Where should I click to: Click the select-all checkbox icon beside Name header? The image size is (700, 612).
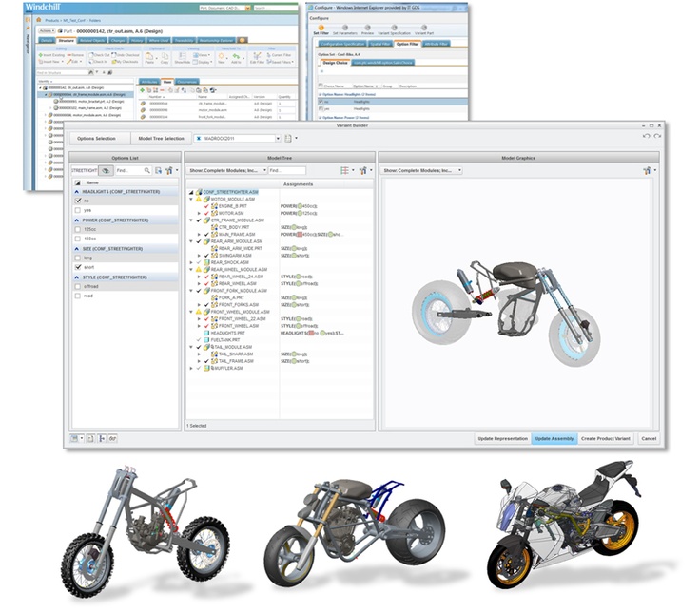tap(78, 182)
